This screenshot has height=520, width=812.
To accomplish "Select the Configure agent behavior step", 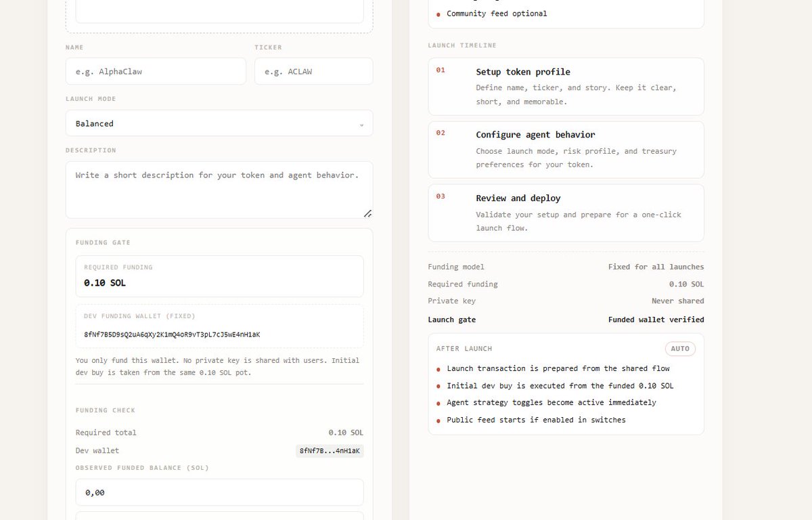I will [x=566, y=150].
